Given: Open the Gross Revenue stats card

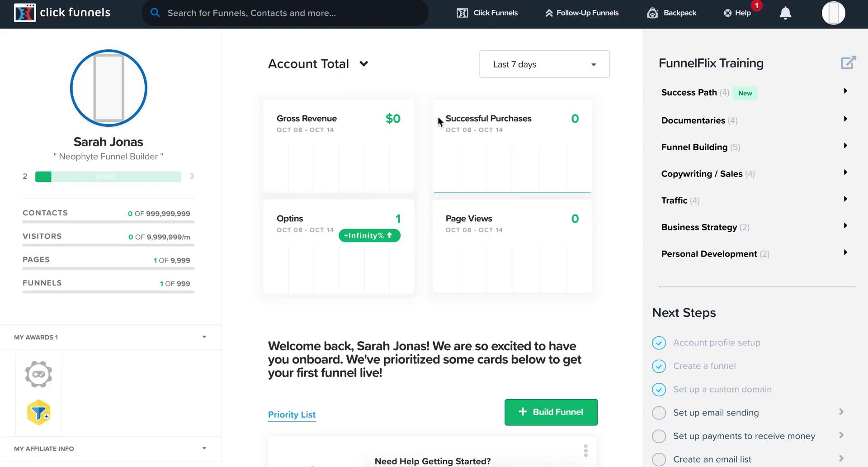Looking at the screenshot, I should [x=339, y=146].
